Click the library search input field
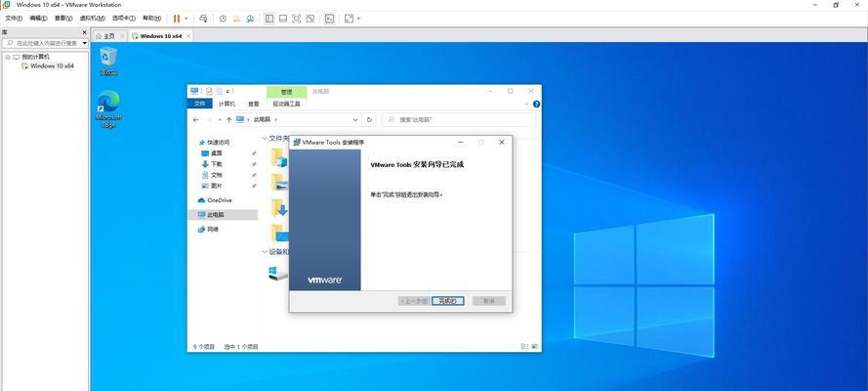Viewport: 868px width, 391px height. tap(43, 43)
